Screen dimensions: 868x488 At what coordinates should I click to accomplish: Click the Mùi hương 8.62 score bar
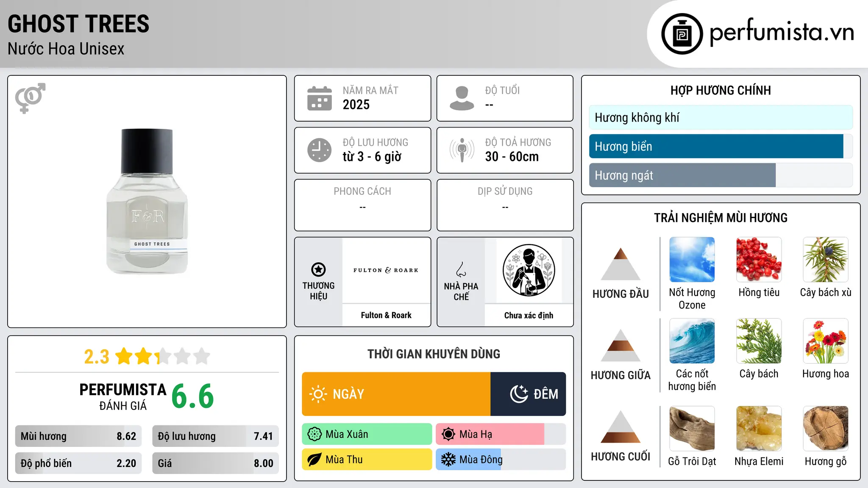[x=78, y=436]
